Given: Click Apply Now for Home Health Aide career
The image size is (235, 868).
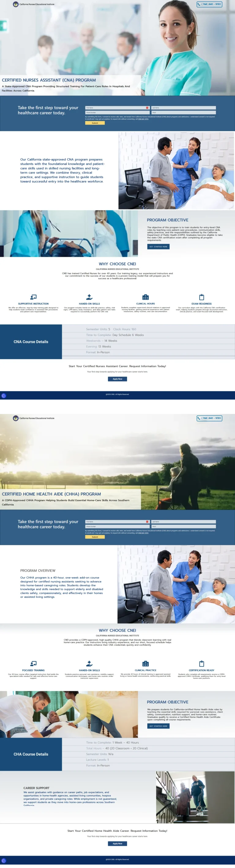Looking at the screenshot, I should click(117, 843).
